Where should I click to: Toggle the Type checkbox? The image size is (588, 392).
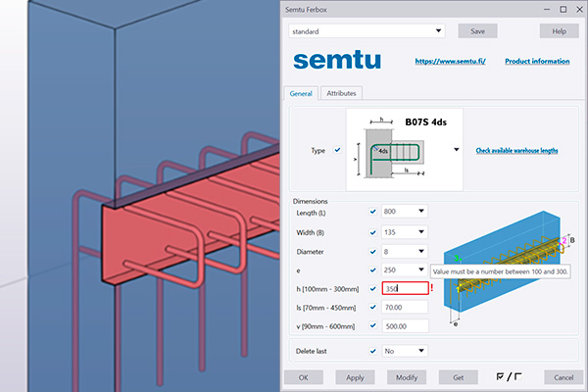point(337,150)
